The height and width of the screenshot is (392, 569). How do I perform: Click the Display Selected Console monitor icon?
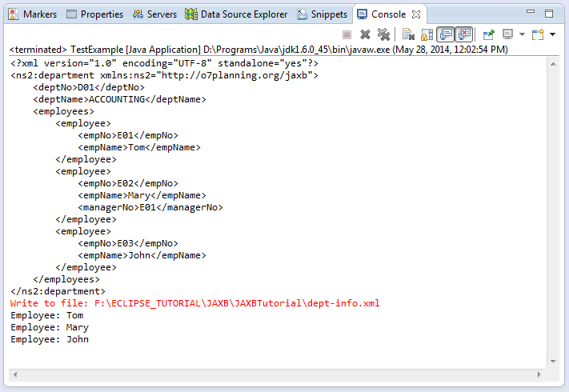(x=507, y=35)
